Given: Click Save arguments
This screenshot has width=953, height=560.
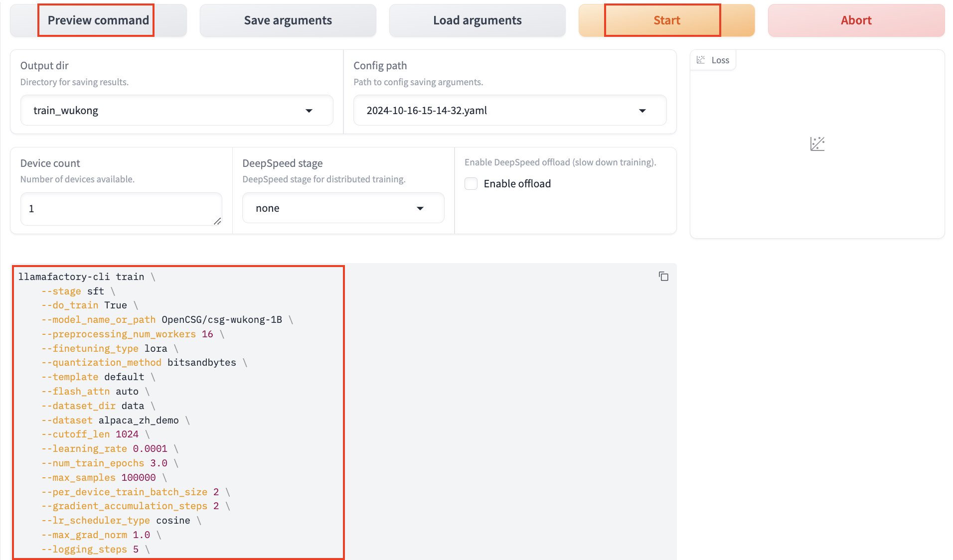Looking at the screenshot, I should click(288, 20).
